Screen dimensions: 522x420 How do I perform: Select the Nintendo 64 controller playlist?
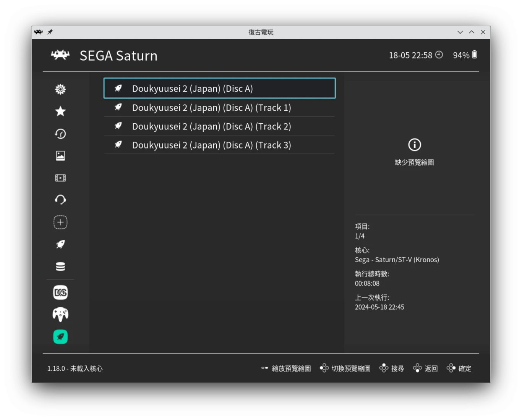click(60, 315)
